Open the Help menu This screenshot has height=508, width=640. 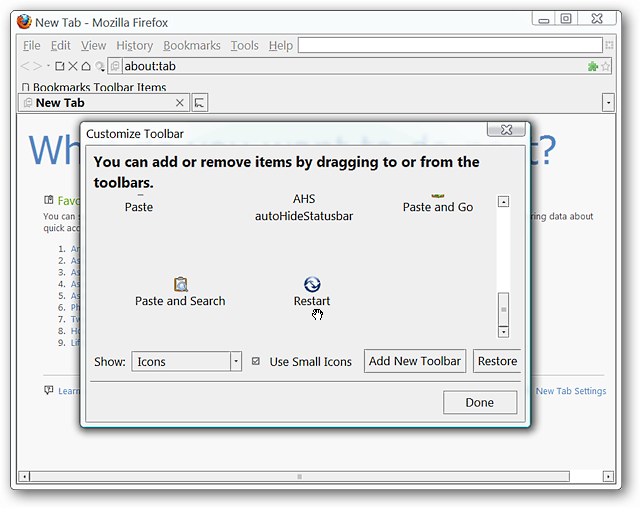coord(281,45)
